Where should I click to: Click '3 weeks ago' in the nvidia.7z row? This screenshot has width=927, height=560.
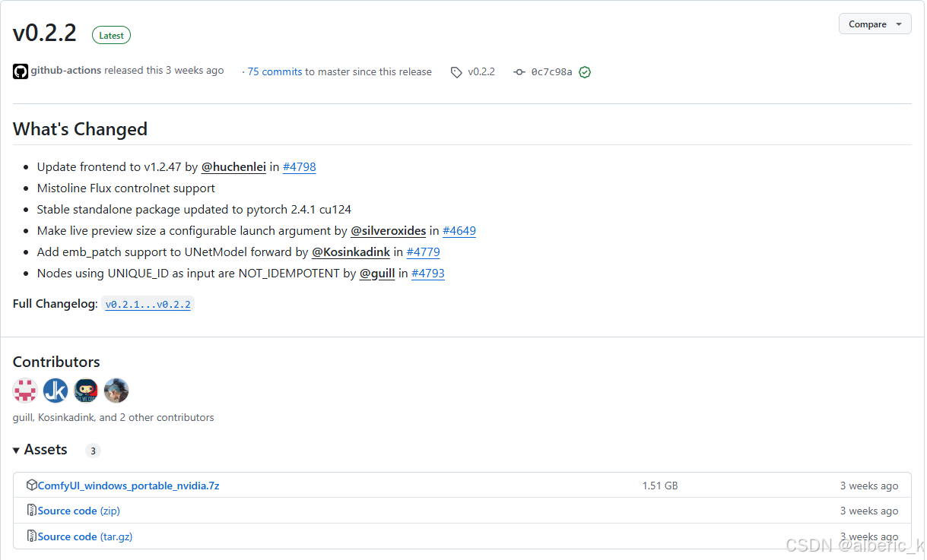pos(869,486)
